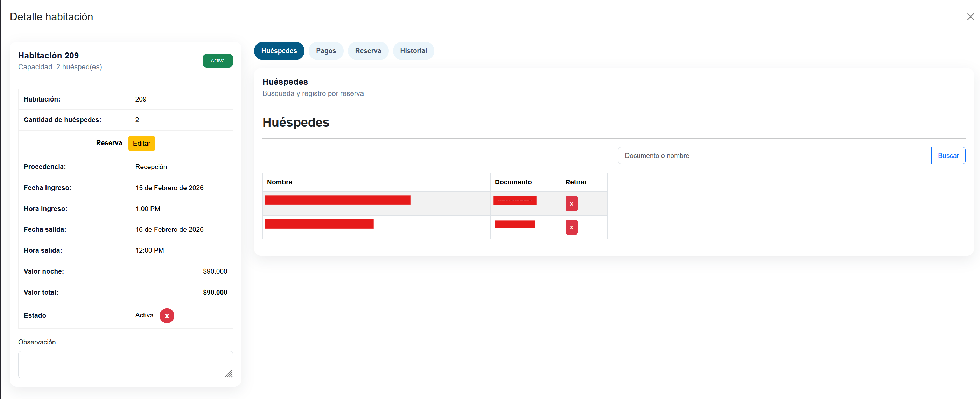Remove the first guest with red x
Viewport: 980px width, 399px height.
coord(571,203)
